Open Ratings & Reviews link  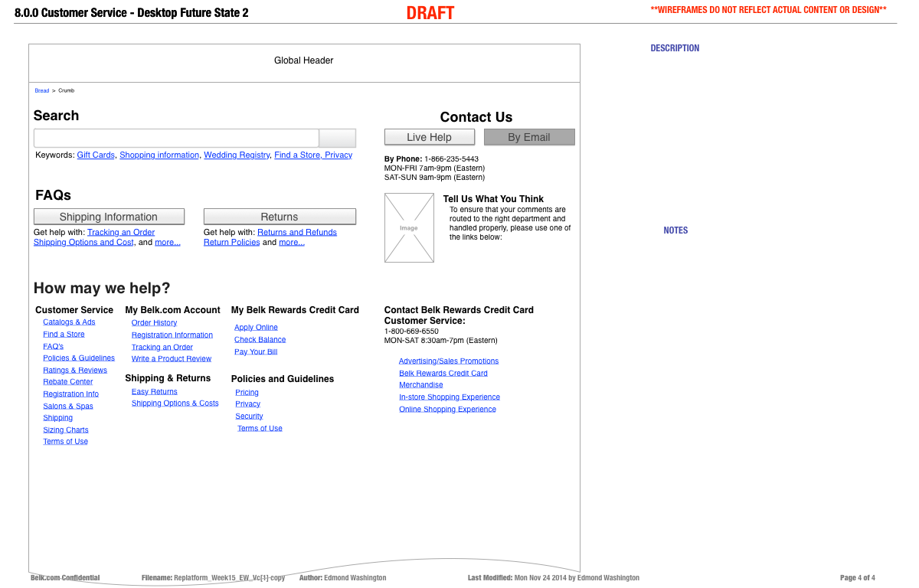coord(75,370)
